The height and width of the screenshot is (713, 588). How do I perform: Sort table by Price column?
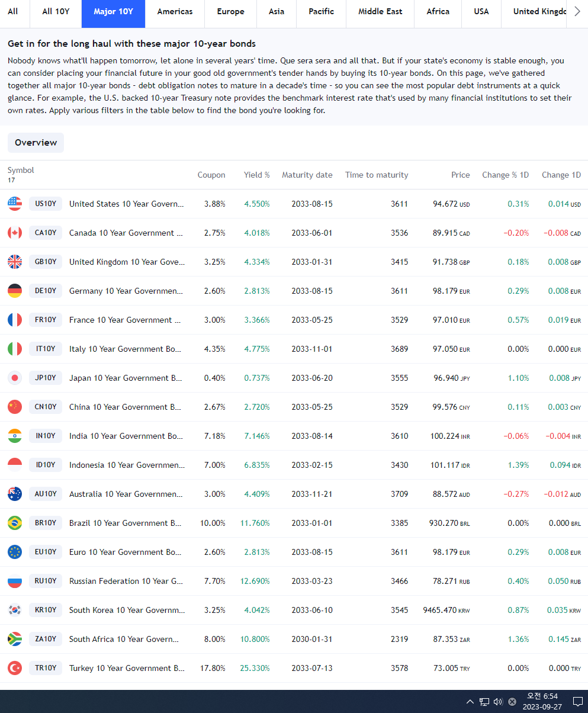(460, 175)
